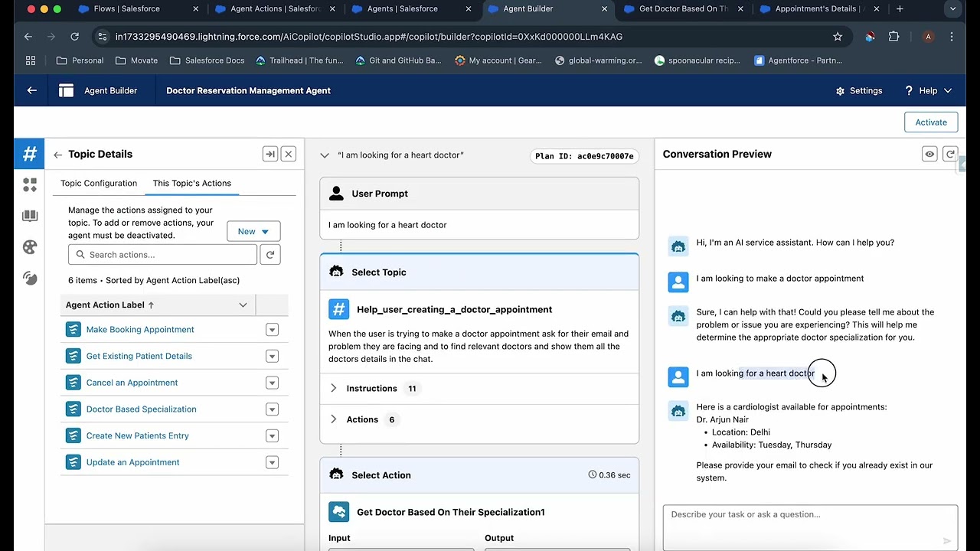Viewport: 980px width, 551px height.
Task: Open Update an Appointment link
Action: (133, 462)
